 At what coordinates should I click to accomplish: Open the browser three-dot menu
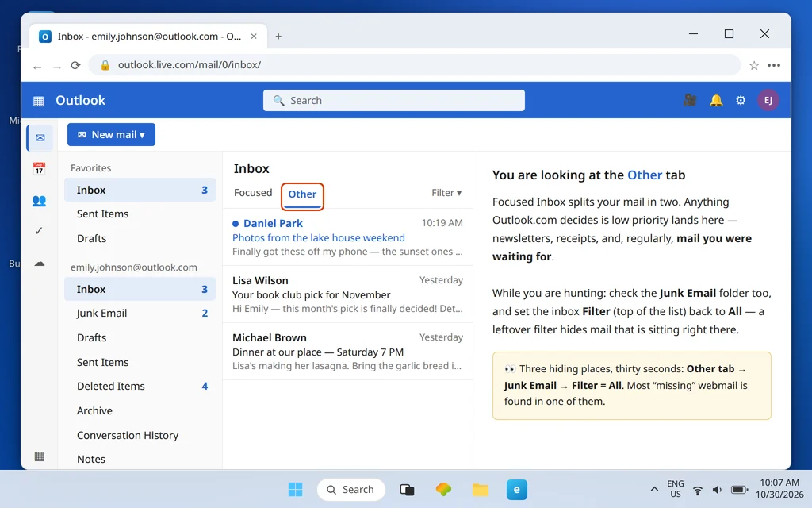coord(774,65)
